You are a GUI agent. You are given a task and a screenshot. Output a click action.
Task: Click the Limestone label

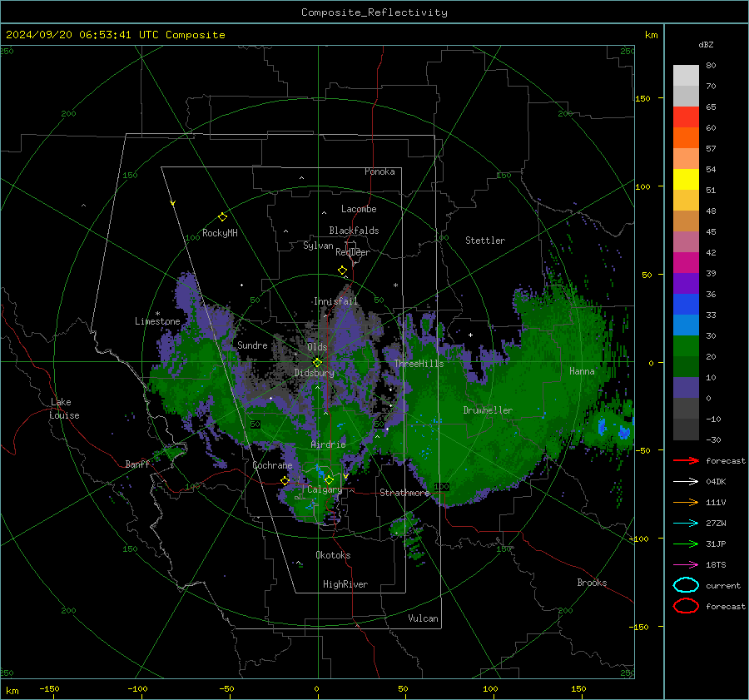[157, 321]
